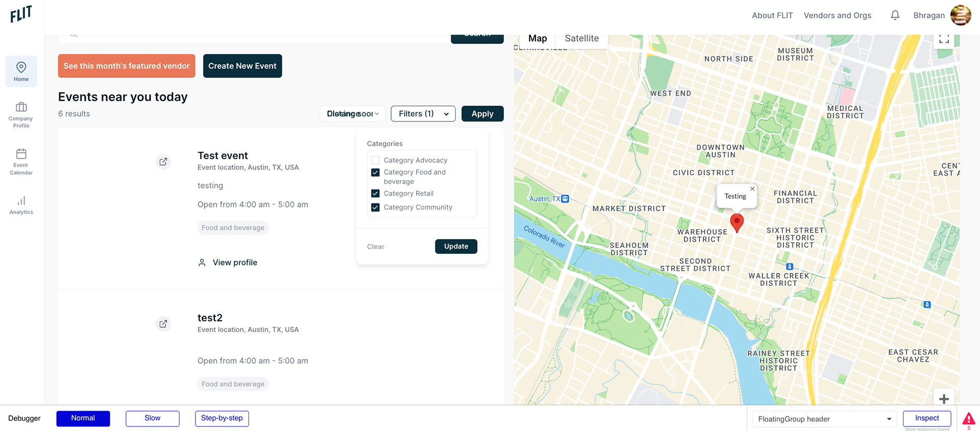Click the test2 event title

210,318
